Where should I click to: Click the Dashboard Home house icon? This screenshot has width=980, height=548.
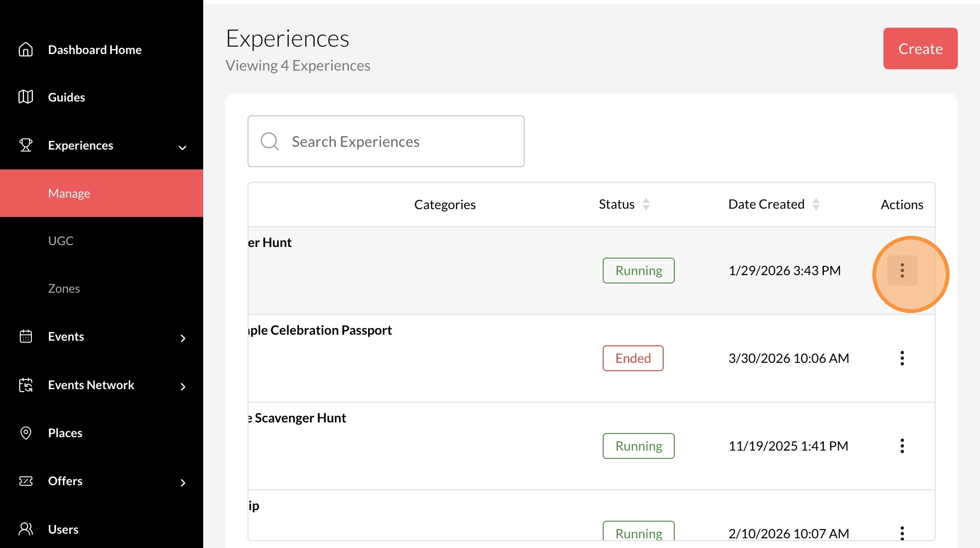pyautogui.click(x=26, y=49)
